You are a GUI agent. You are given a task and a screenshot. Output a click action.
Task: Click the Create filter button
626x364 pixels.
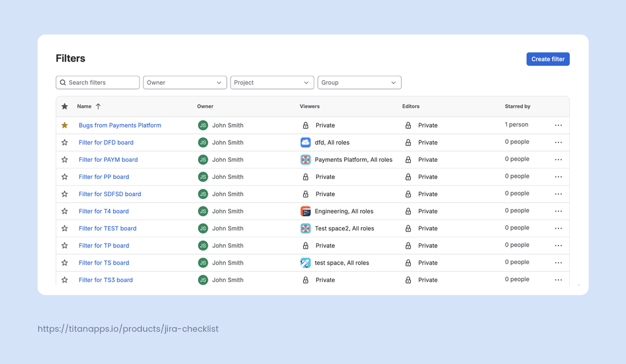548,59
